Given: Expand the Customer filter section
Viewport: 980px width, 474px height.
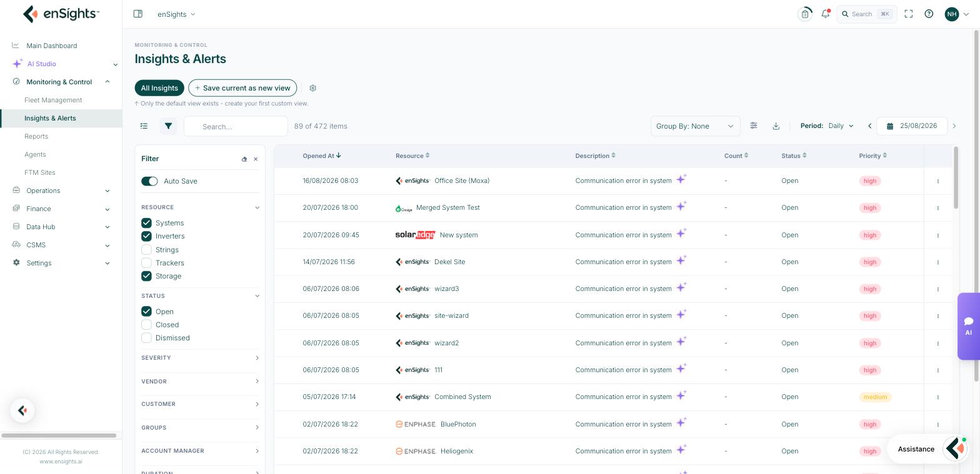Looking at the screenshot, I should (x=200, y=404).
